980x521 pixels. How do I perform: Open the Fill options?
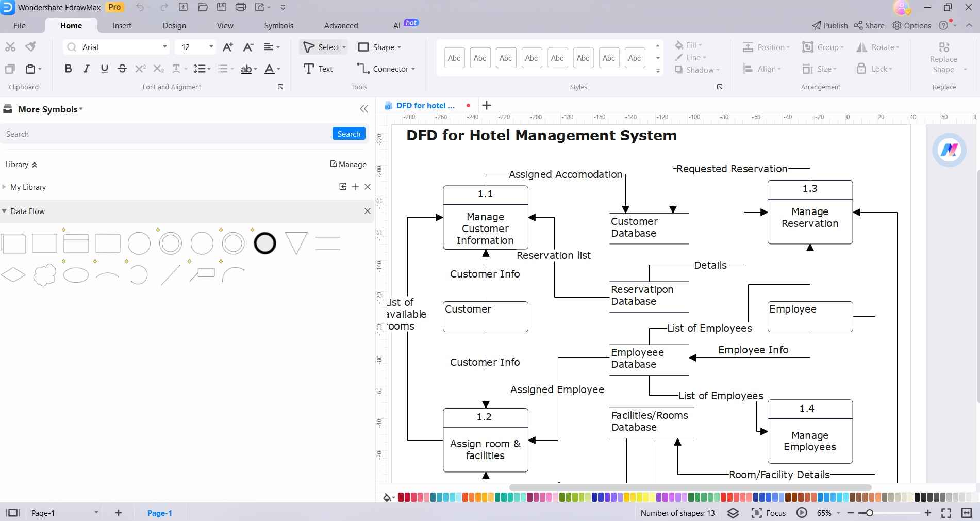click(x=689, y=45)
